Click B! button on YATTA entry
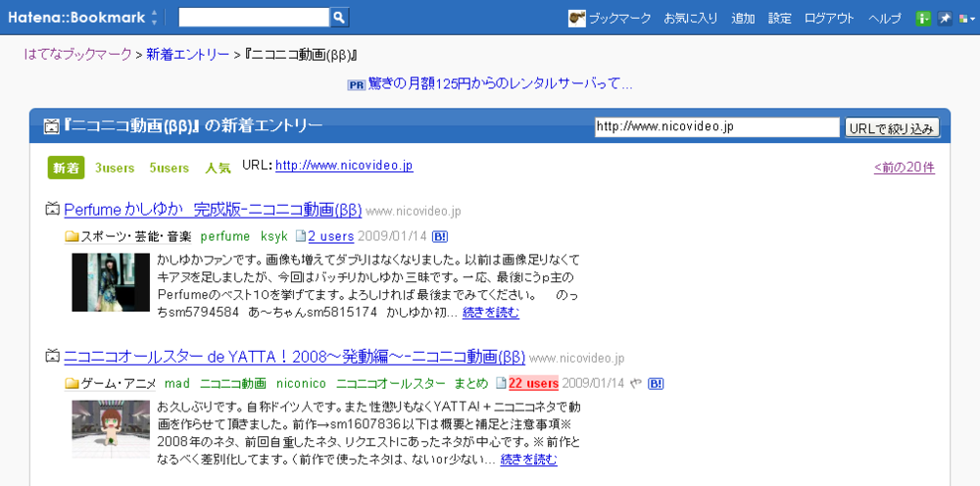 coord(656,383)
